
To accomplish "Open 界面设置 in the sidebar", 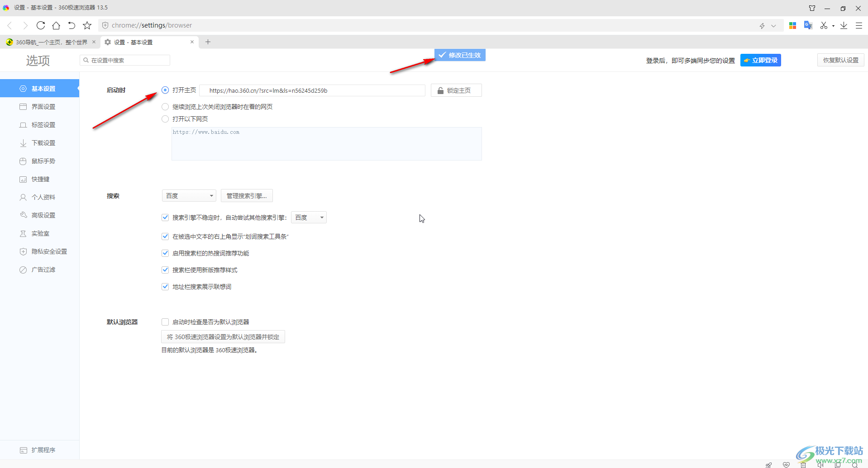I will click(39, 107).
